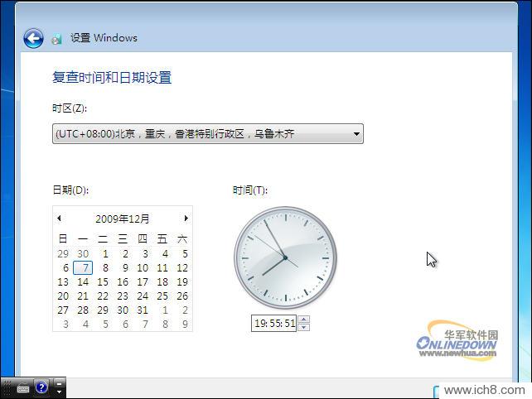The height and width of the screenshot is (399, 532).
Task: Click the language bar grip handle
Action: (7, 387)
